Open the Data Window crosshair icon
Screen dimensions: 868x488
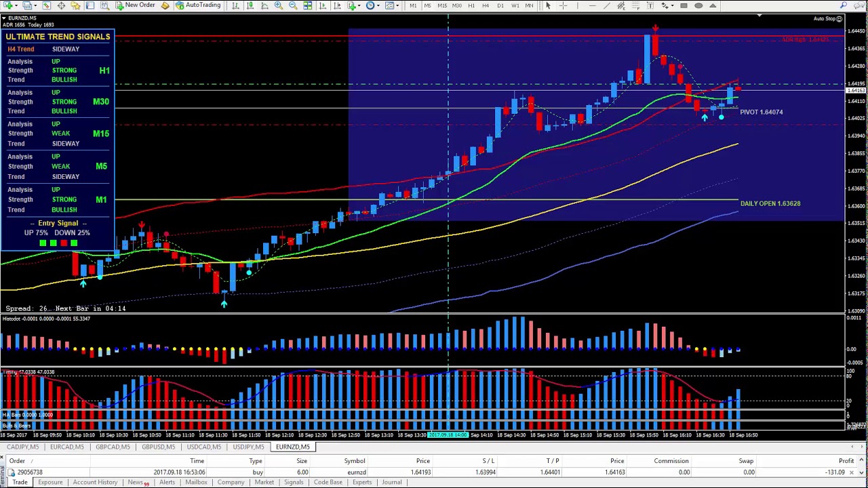[x=61, y=5]
